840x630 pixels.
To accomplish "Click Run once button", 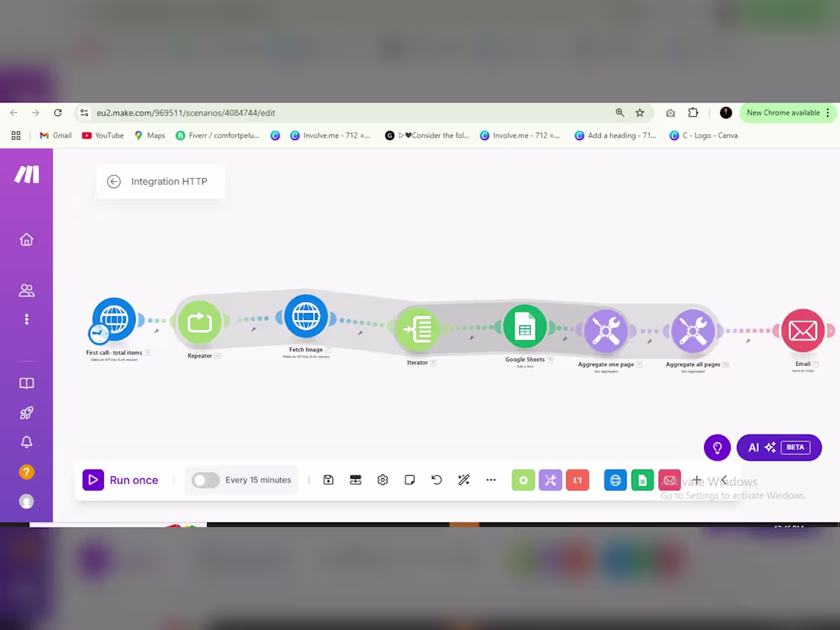I will pyautogui.click(x=121, y=480).
